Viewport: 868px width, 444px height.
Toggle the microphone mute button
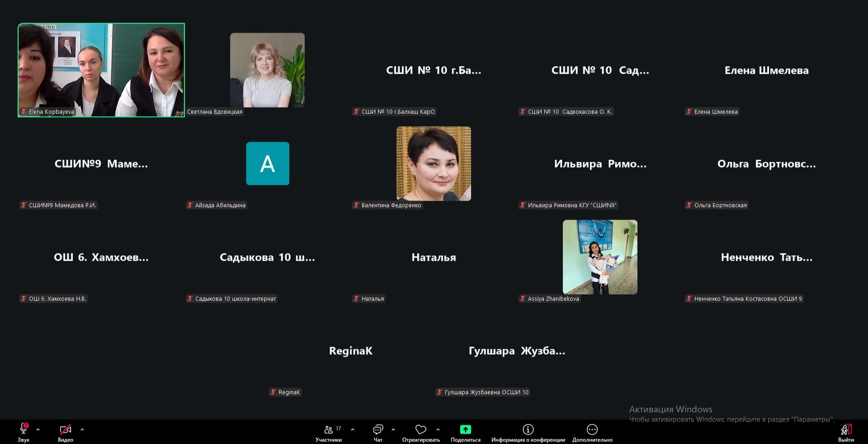pyautogui.click(x=24, y=429)
